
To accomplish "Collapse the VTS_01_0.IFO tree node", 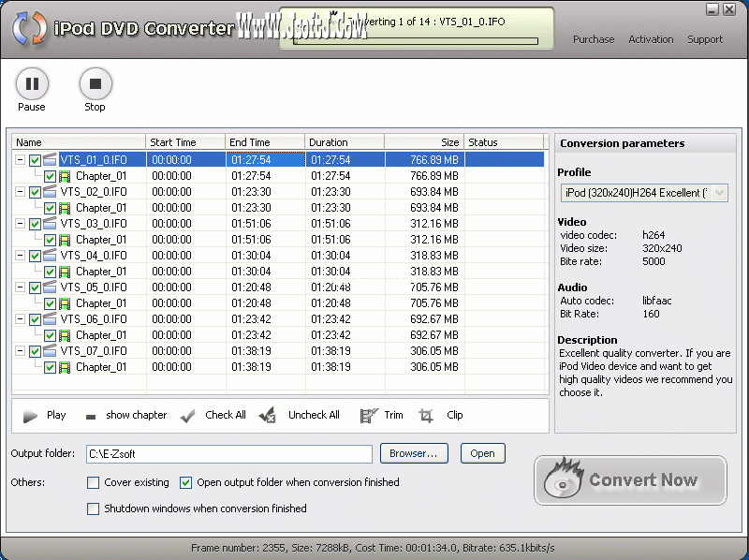I will click(x=20, y=159).
